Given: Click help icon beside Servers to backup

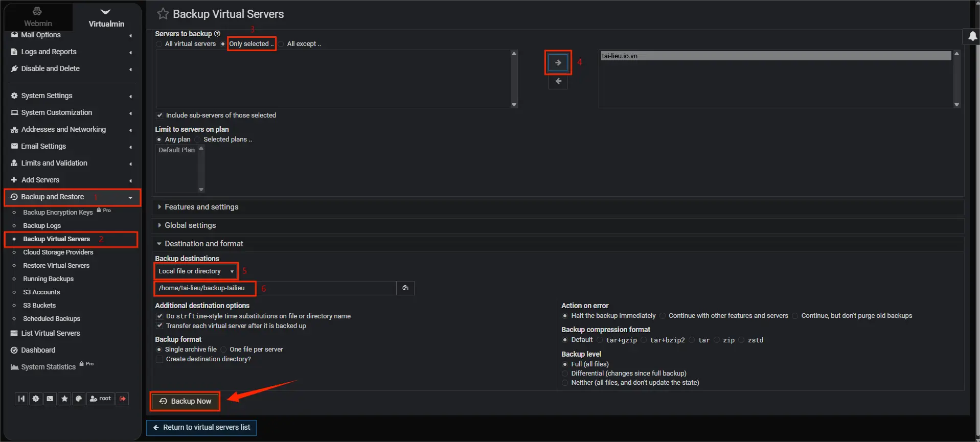Looking at the screenshot, I should 217,34.
